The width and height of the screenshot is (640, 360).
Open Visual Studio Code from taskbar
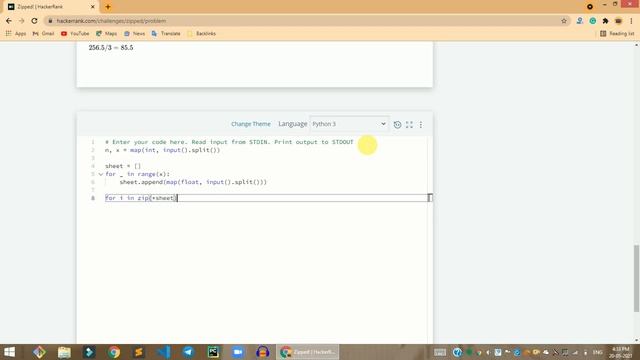164,352
